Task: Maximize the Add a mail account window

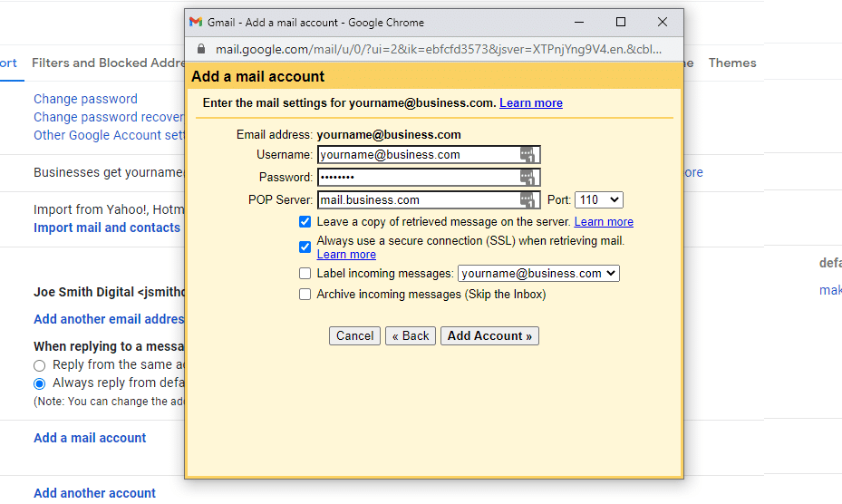Action: (x=621, y=22)
